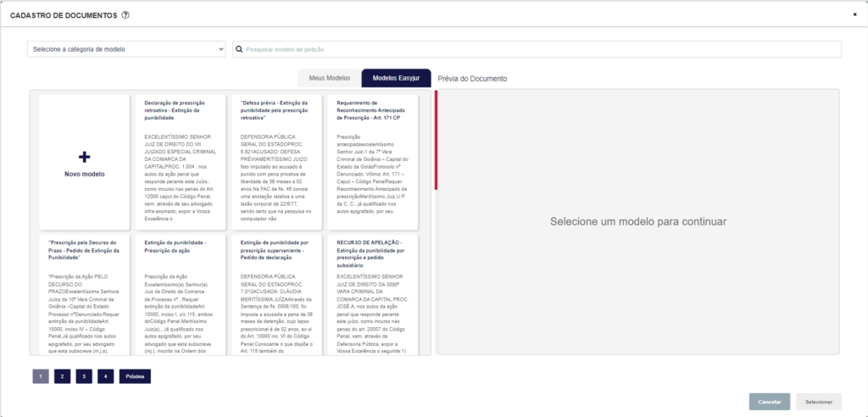Click the Próxima pagination button
Viewport: 868px width, 417px height.
coord(135,376)
